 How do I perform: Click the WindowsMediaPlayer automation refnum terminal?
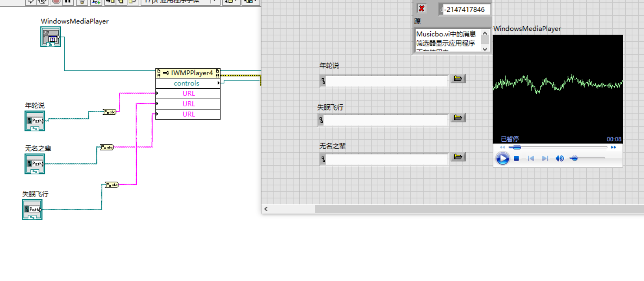[x=50, y=37]
